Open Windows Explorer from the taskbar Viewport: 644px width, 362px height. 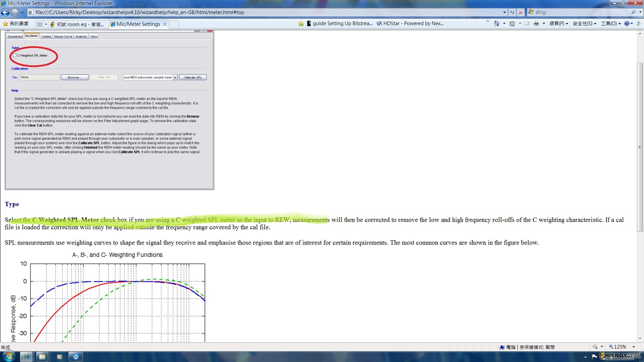pyautogui.click(x=42, y=357)
